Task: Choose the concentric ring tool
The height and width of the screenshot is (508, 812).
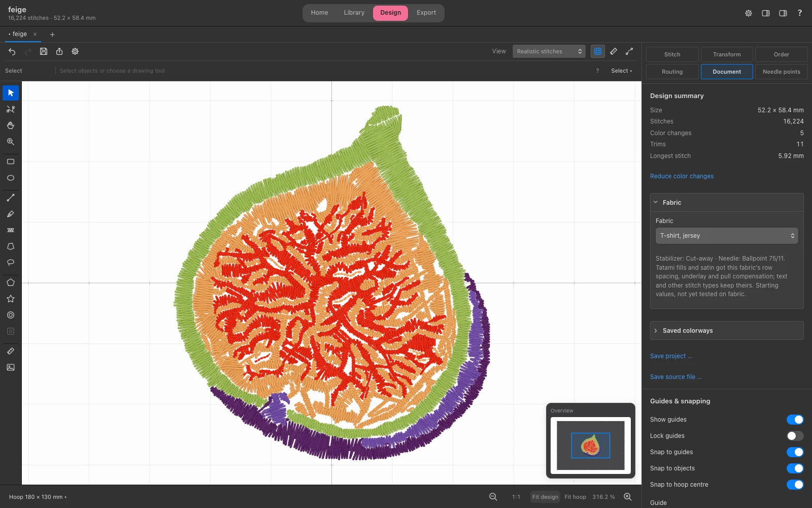Action: click(x=11, y=315)
